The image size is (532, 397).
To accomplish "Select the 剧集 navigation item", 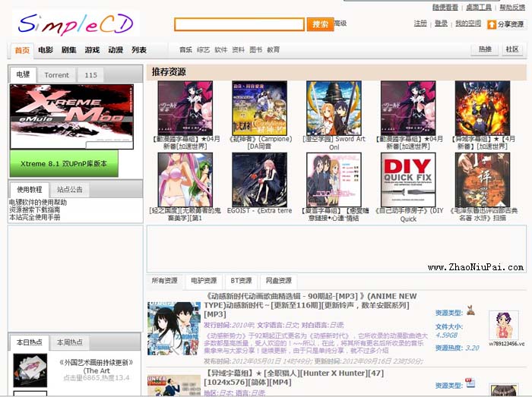I will tap(69, 50).
